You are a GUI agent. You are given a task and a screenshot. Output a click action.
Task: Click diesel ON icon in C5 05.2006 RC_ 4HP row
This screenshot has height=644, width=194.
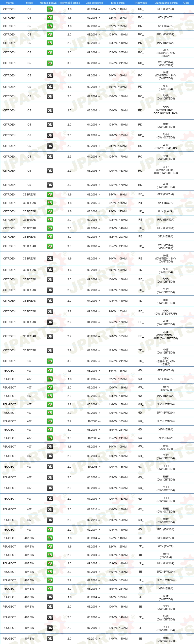click(50, 171)
